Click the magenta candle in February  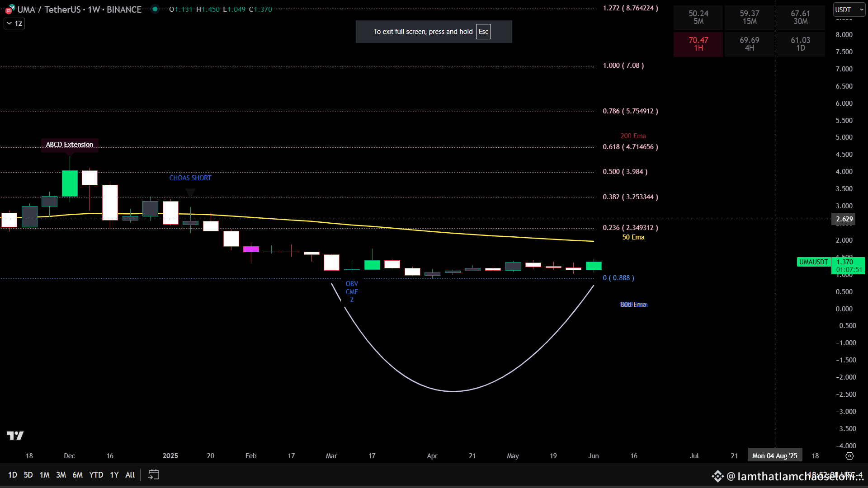click(x=251, y=249)
